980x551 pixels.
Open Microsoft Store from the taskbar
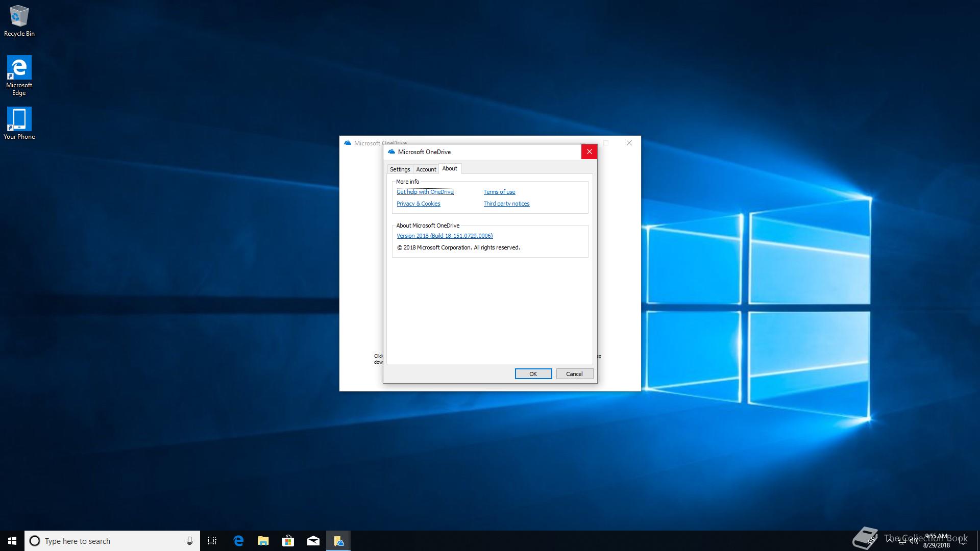pos(288,541)
